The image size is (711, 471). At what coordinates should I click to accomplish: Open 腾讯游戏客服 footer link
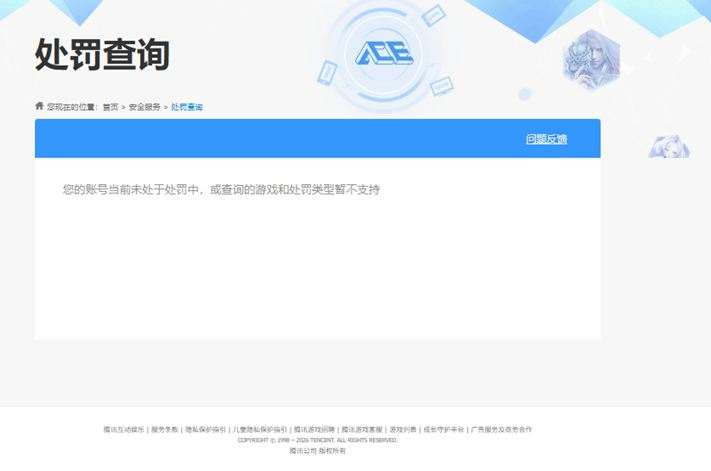tap(362, 429)
